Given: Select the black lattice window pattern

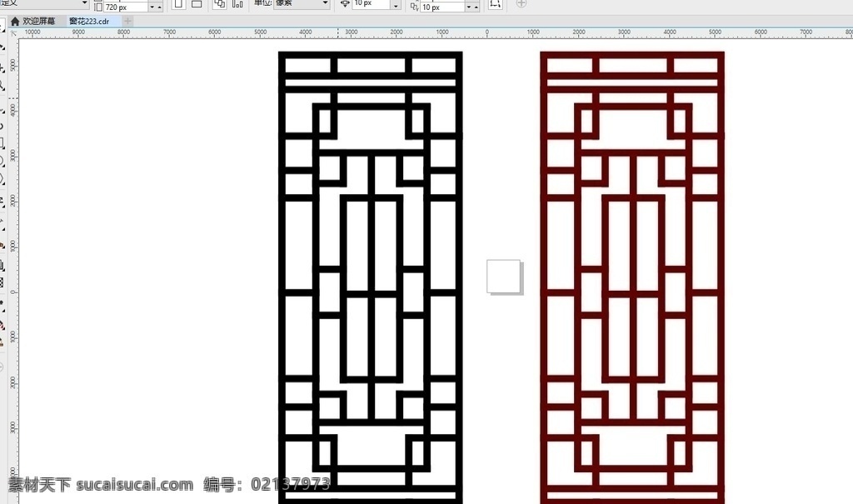Looking at the screenshot, I should click(x=371, y=277).
